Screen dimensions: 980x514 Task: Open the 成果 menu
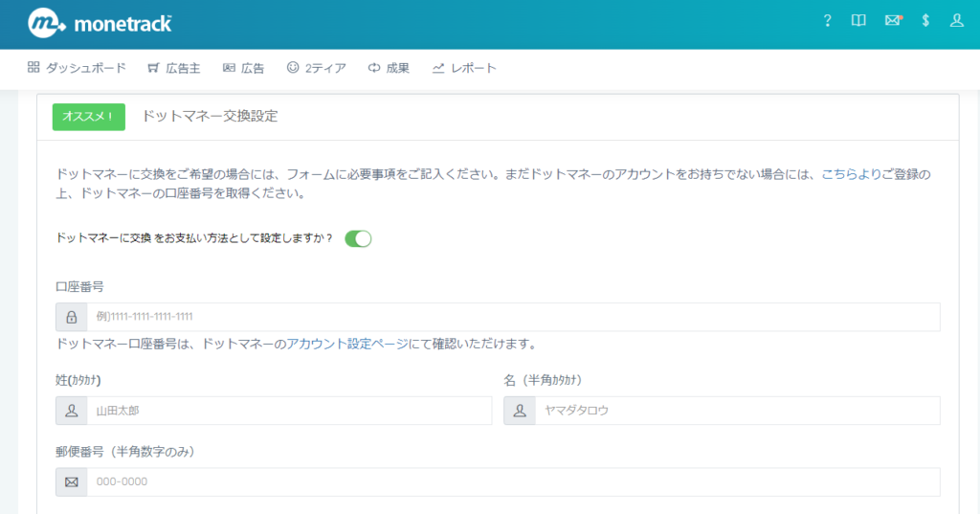[389, 68]
